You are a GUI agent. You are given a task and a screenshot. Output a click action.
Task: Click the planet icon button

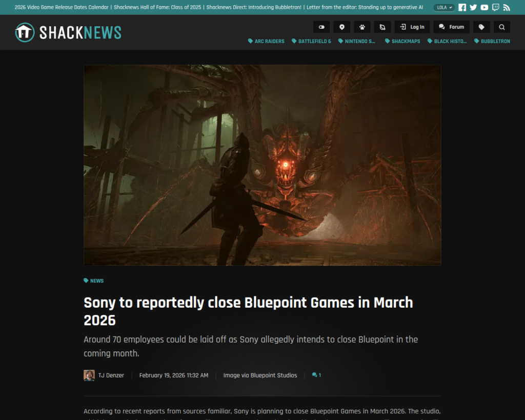tap(382, 27)
